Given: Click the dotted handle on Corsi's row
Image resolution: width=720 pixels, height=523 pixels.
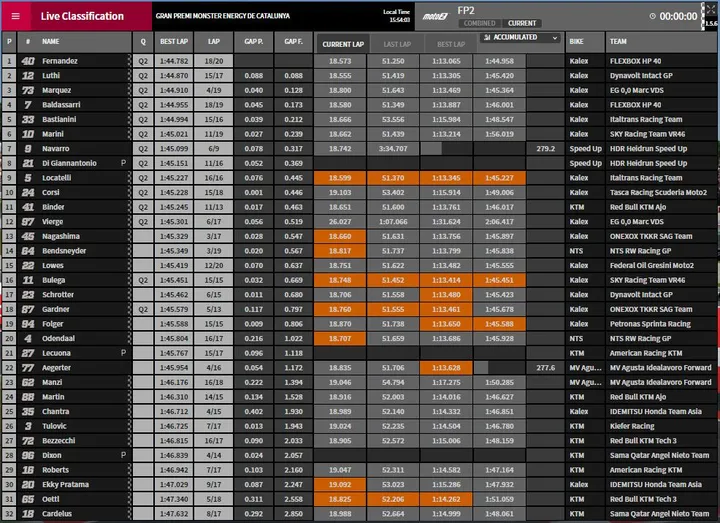Looking at the screenshot, I should point(129,192).
